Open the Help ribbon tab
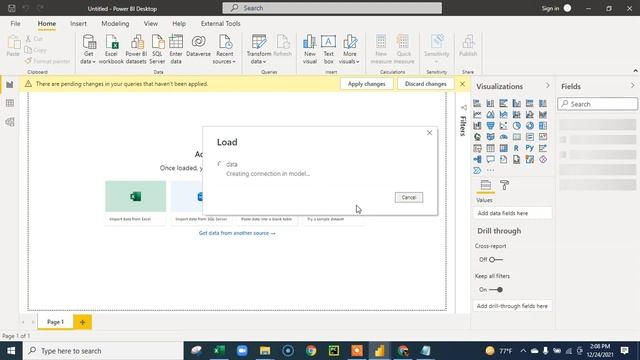The image size is (640, 360). [179, 24]
